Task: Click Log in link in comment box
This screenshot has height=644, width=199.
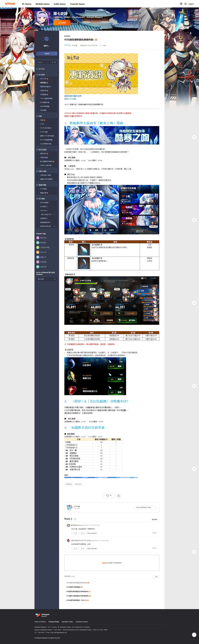Action: tap(104, 563)
